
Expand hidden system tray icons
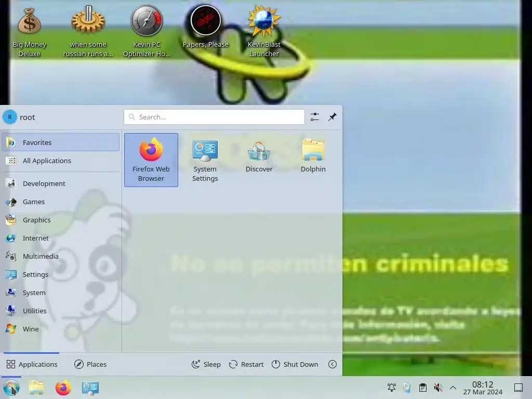tap(453, 388)
